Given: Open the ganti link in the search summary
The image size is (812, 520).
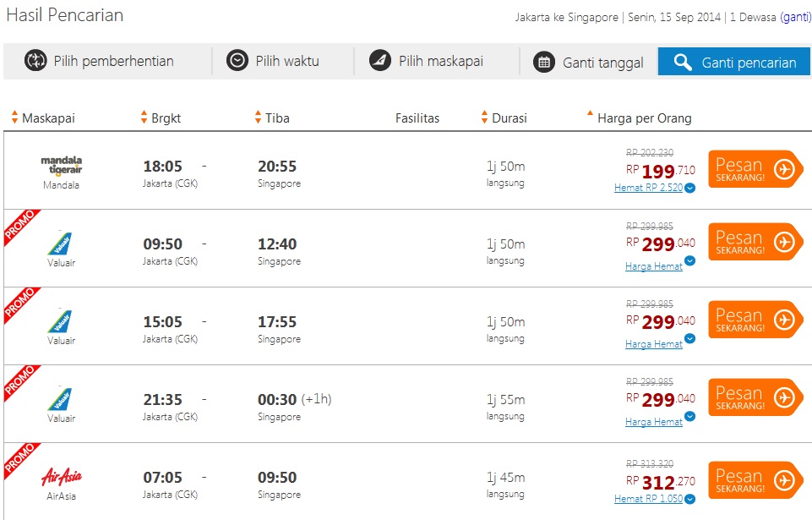Looking at the screenshot, I should pos(795,17).
